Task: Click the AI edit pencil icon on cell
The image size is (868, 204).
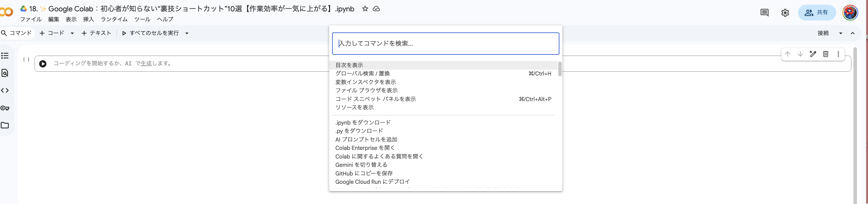Action: [x=813, y=54]
